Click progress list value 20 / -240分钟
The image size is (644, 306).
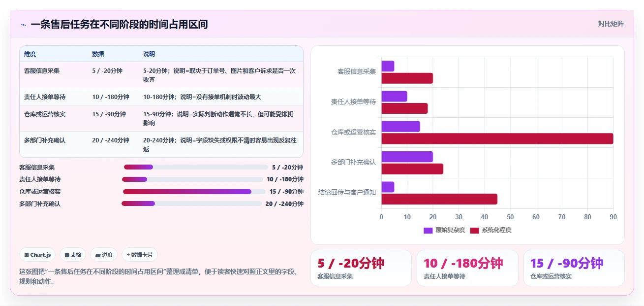(284, 204)
